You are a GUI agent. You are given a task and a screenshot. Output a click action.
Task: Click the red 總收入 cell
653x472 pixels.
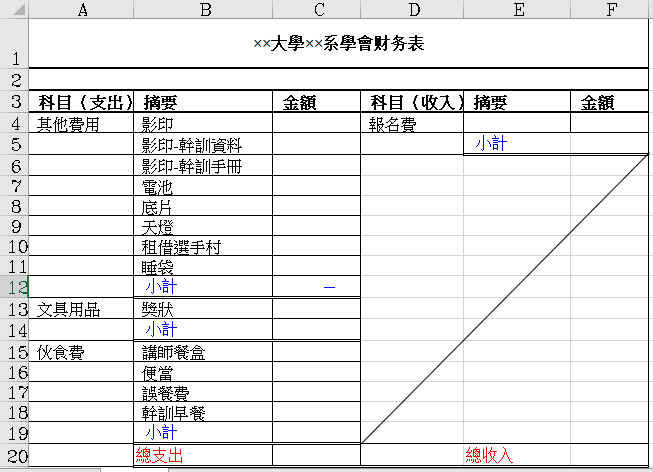click(489, 455)
